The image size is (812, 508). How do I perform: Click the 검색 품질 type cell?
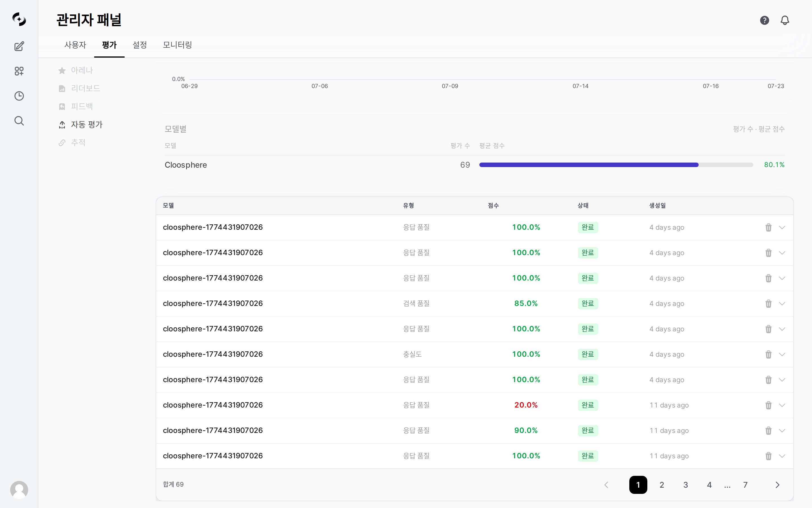tap(416, 303)
